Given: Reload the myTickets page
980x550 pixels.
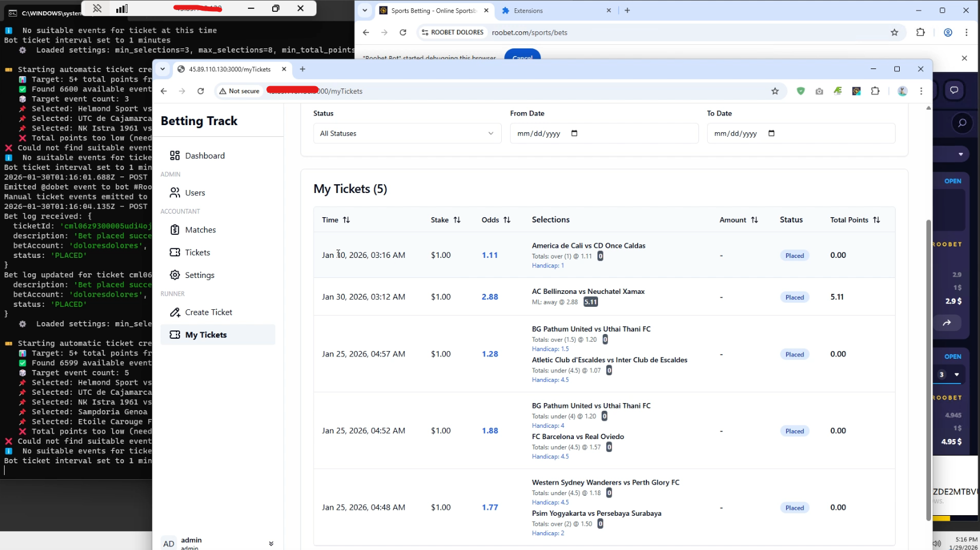Looking at the screenshot, I should point(201,91).
